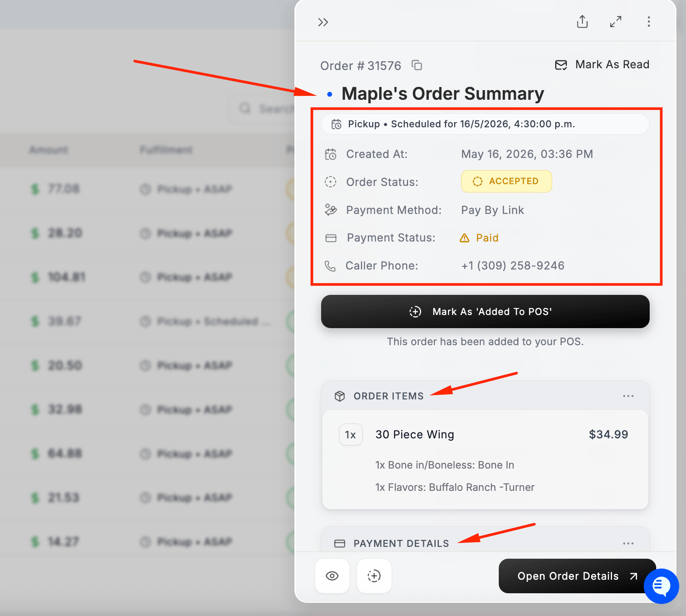The width and height of the screenshot is (686, 616).
Task: Click the 30 Piece Wing item
Action: [415, 434]
